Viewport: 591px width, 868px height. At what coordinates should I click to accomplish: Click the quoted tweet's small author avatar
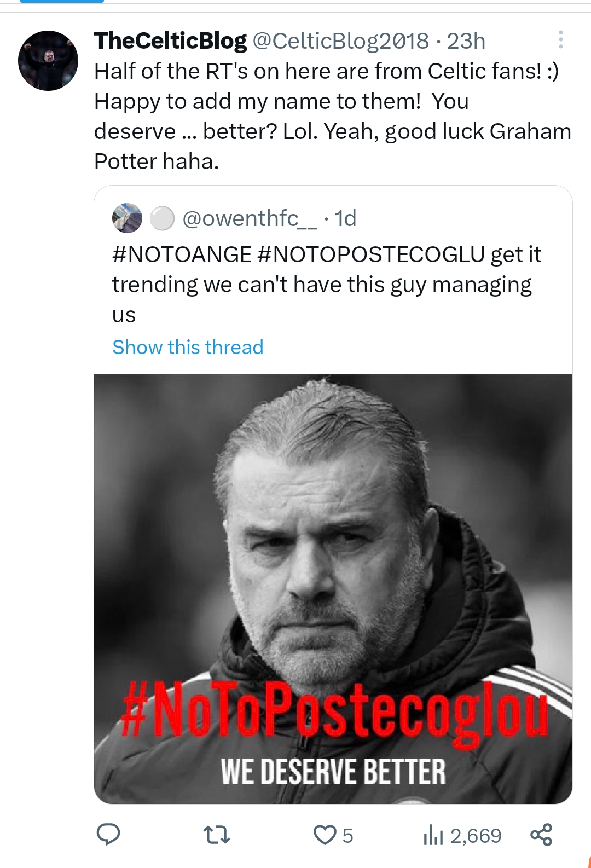(x=127, y=218)
